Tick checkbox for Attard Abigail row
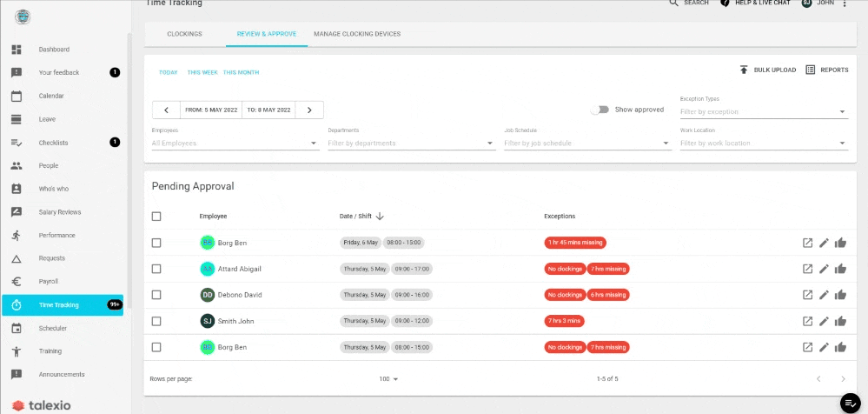The width and height of the screenshot is (868, 414). [x=156, y=269]
